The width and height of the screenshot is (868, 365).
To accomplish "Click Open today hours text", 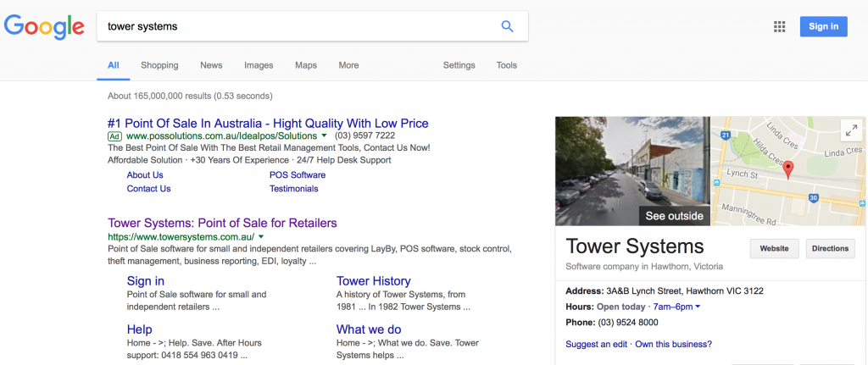I will (621, 307).
